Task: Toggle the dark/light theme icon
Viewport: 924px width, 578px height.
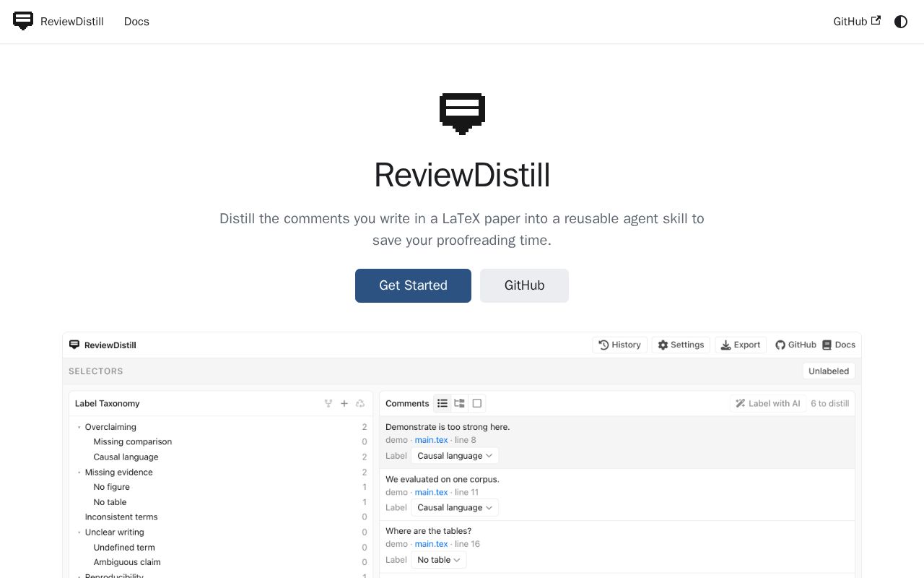Action: pos(901,22)
